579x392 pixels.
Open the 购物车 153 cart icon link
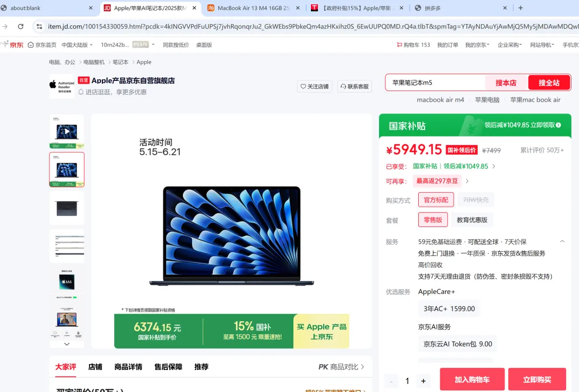[x=413, y=45]
